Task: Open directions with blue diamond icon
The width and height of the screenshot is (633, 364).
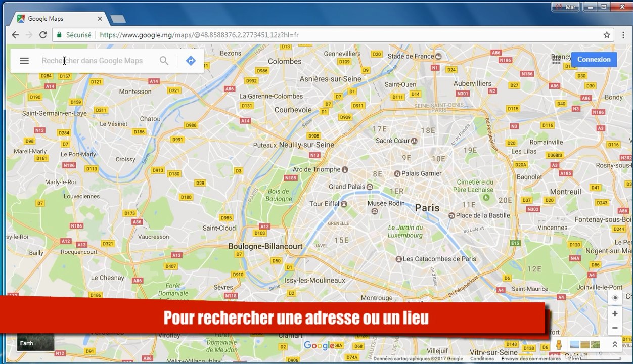Action: click(x=191, y=61)
